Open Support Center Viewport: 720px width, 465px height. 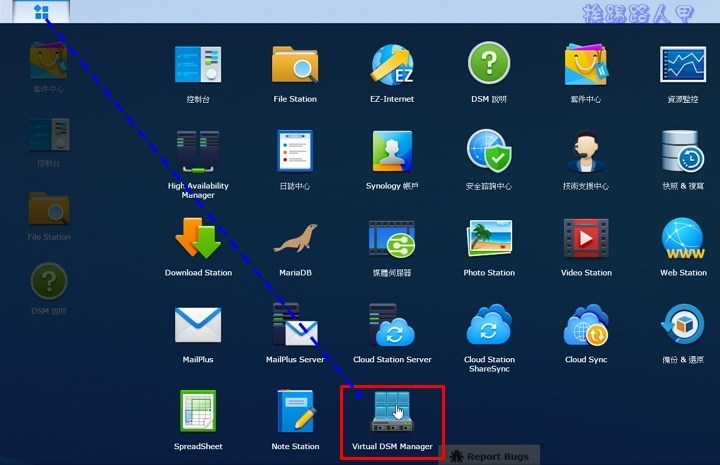[586, 151]
